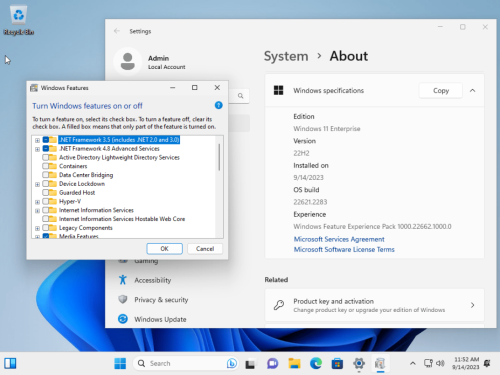Launch Microsoft Store from the taskbar

[337, 363]
